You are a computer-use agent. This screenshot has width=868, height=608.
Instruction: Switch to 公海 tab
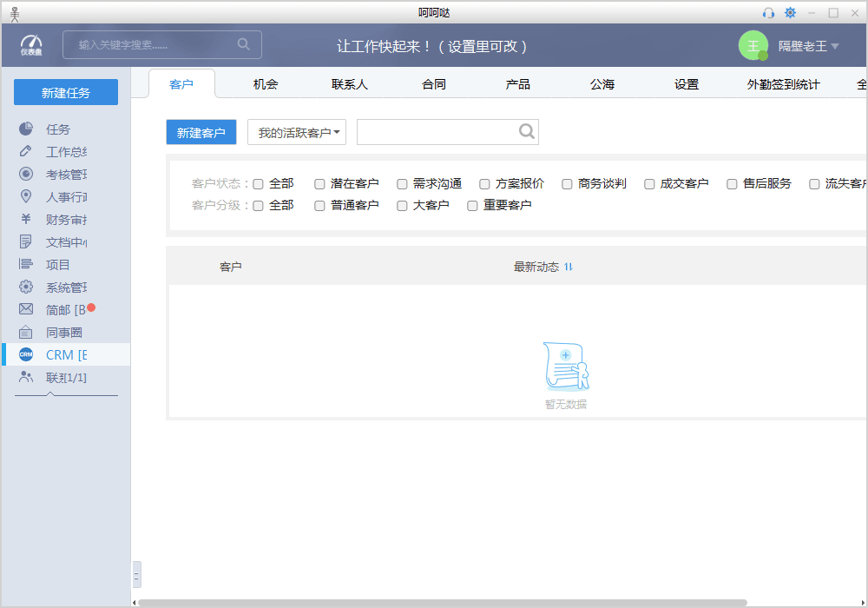(602, 84)
